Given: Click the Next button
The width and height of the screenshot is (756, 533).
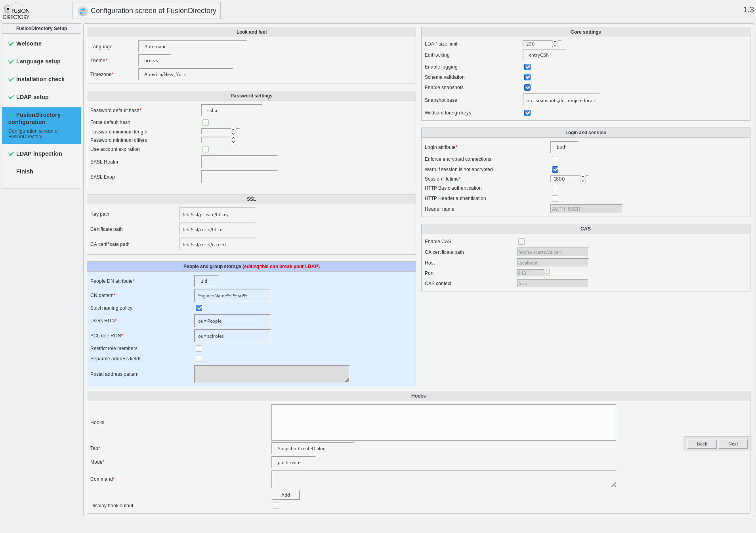Looking at the screenshot, I should (x=733, y=444).
